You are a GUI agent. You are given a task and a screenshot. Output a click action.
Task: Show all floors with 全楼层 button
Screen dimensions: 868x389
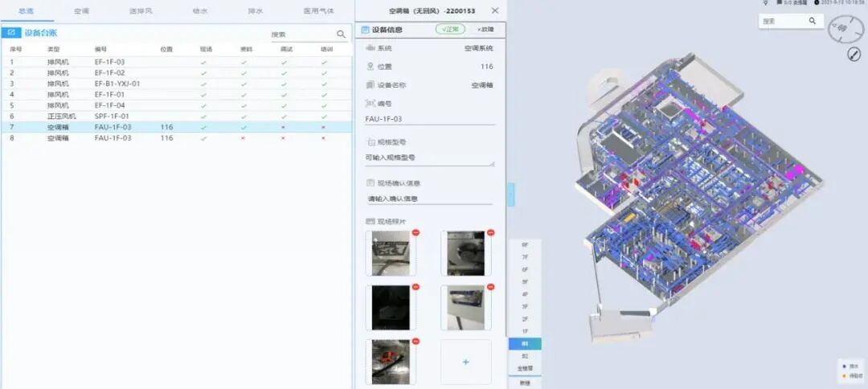pos(525,368)
